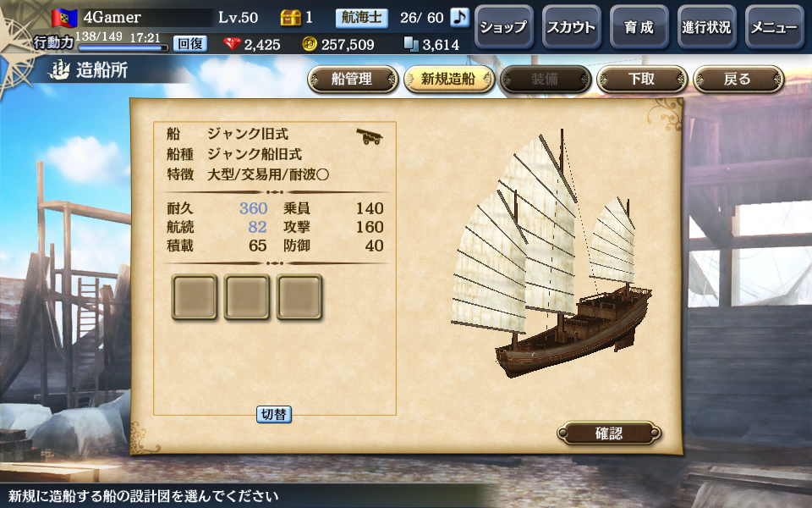Click the blue document resource icon
812x508 pixels.
pyautogui.click(x=411, y=44)
